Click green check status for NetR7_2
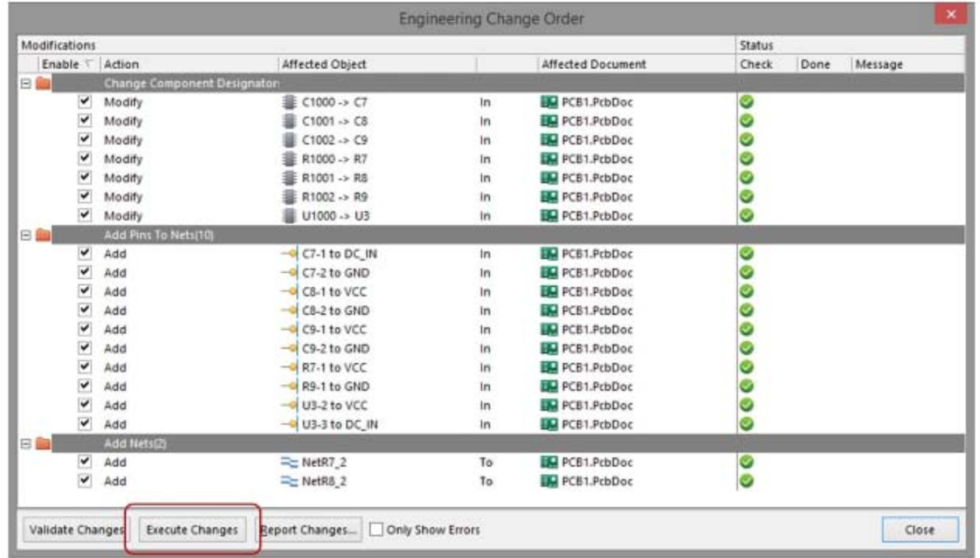This screenshot has height=558, width=980. point(747,463)
